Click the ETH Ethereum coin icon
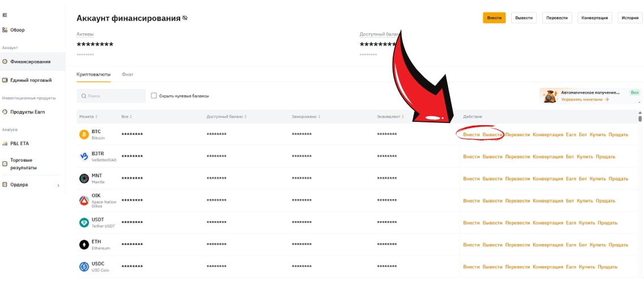Screen dimensions: 644x282 84,245
